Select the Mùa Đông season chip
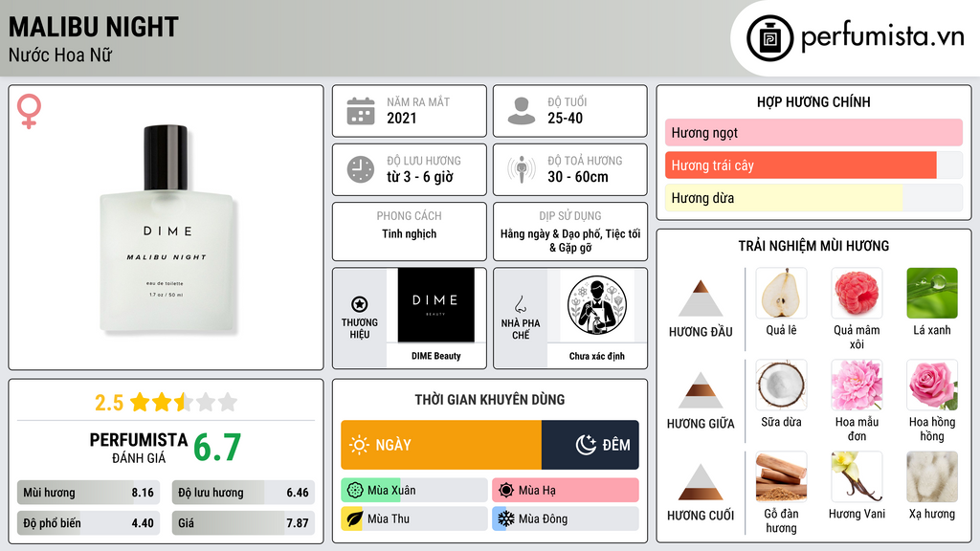 tap(566, 519)
